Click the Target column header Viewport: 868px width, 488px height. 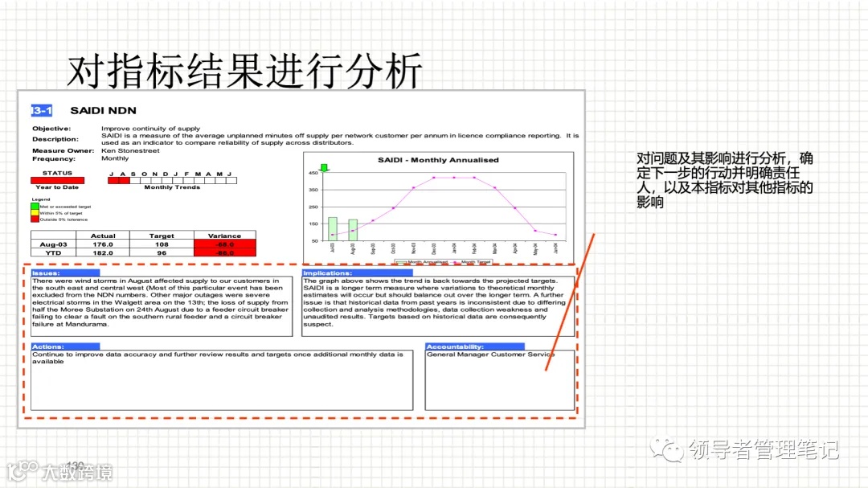point(162,236)
